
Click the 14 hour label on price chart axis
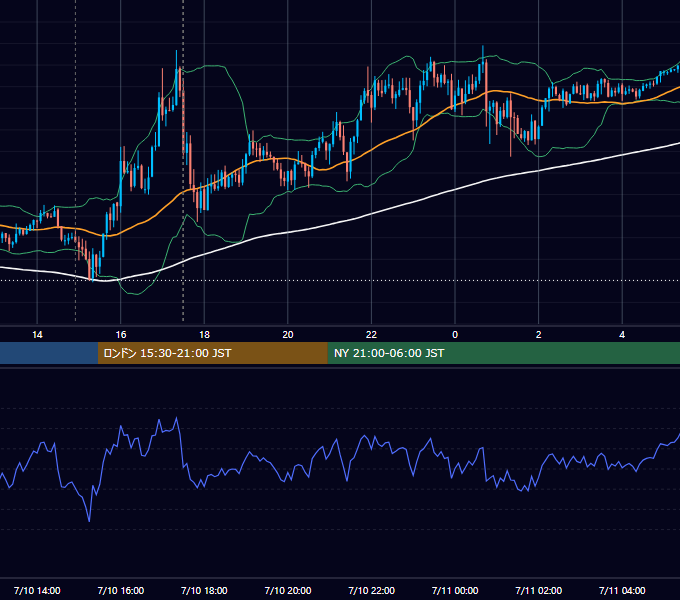click(x=37, y=335)
